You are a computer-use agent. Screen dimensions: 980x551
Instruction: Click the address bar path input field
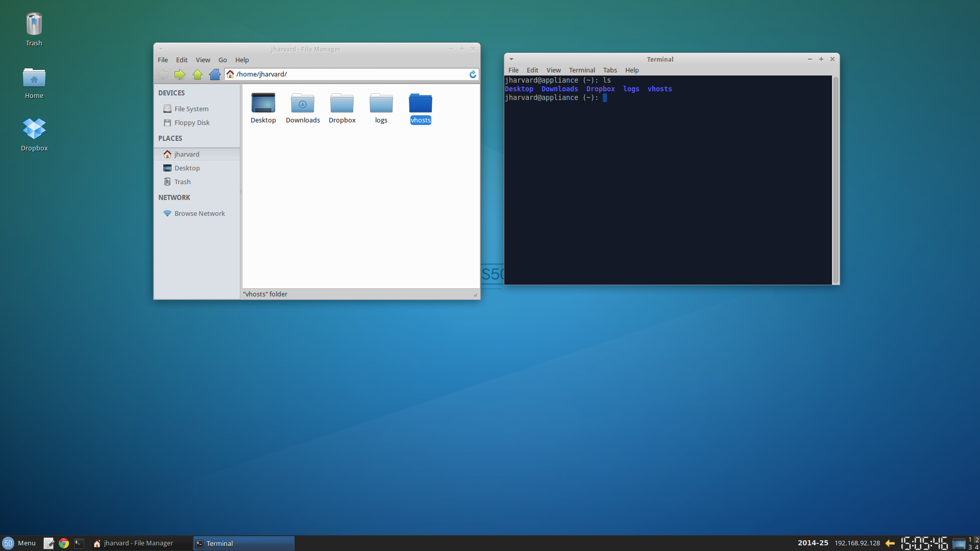coord(352,73)
